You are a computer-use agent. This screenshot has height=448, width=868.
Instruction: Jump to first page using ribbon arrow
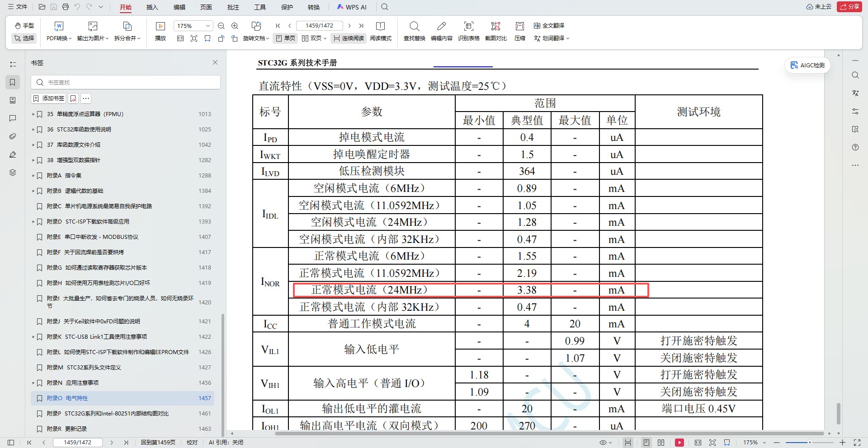278,26
